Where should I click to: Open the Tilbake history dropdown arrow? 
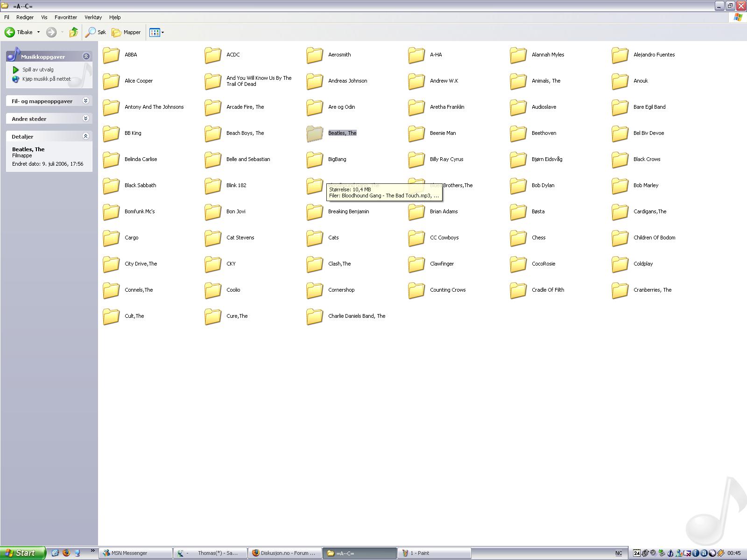tap(38, 32)
